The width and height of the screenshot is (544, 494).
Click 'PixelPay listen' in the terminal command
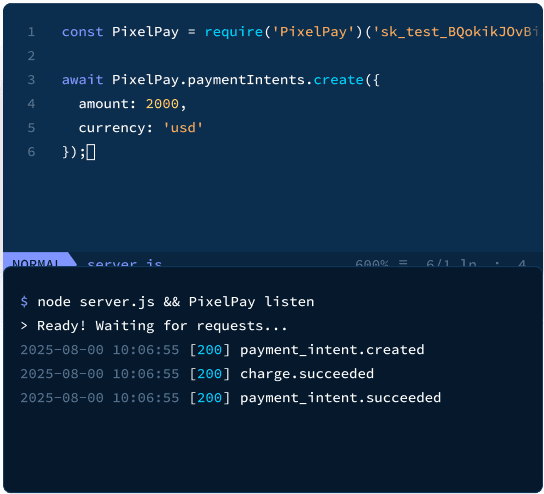coord(252,302)
